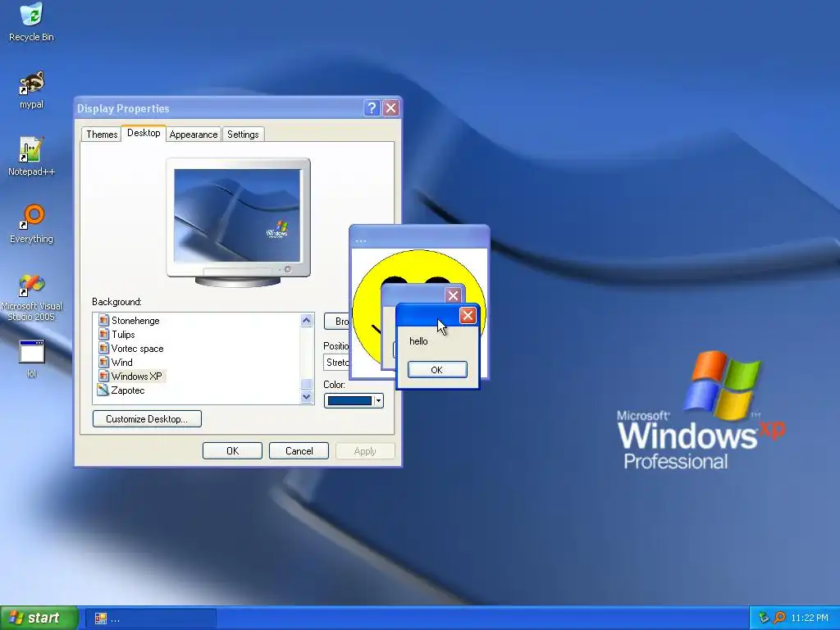Switch to the Settings tab

click(243, 134)
